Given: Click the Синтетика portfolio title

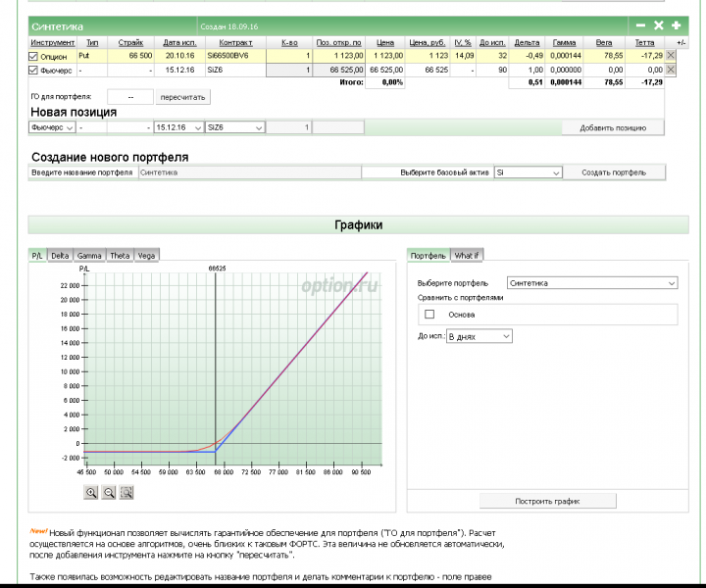Looking at the screenshot, I should [57, 26].
